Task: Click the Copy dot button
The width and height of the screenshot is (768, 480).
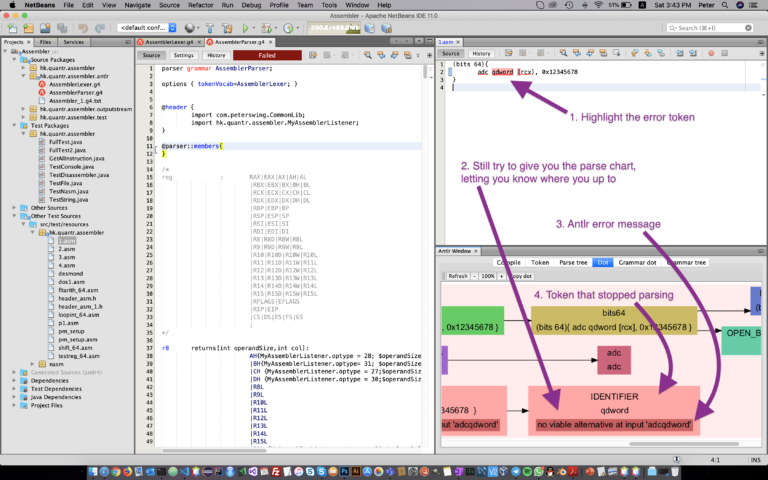Action: [x=521, y=276]
